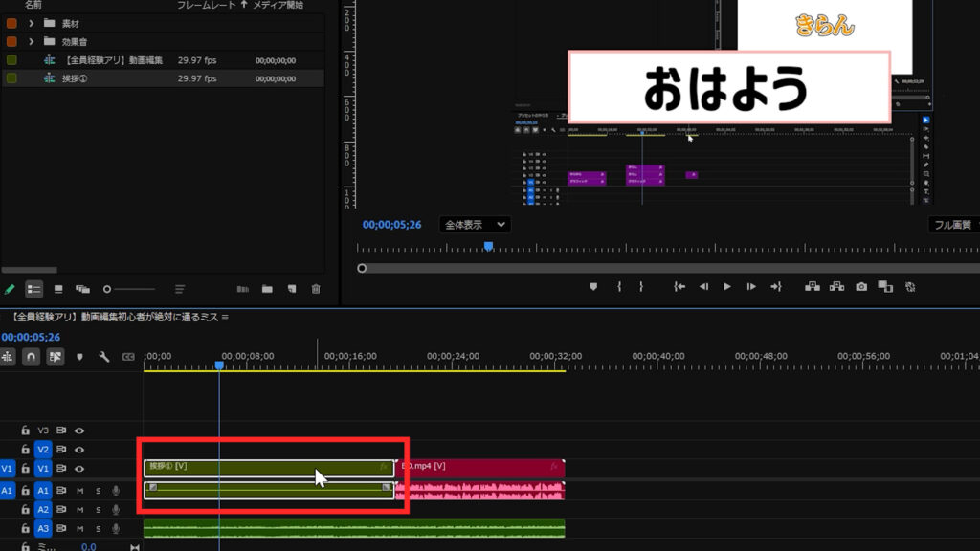Sort project items by フレームレート column header
Screen dimensions: 980x551
207,5
